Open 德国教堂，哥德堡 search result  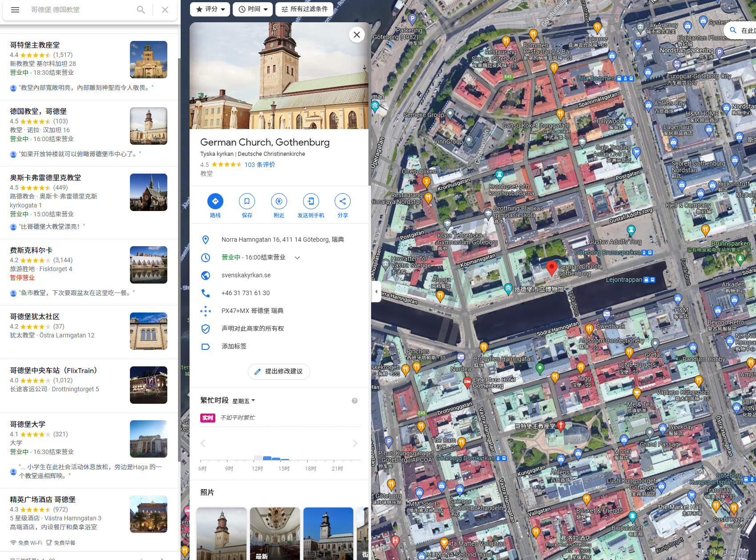pyautogui.click(x=89, y=133)
